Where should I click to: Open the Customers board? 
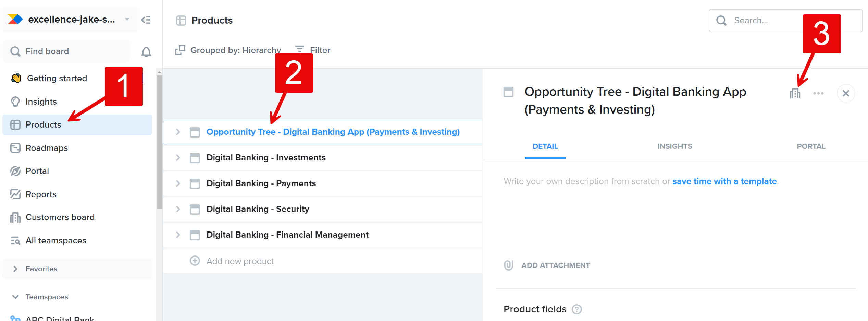60,217
